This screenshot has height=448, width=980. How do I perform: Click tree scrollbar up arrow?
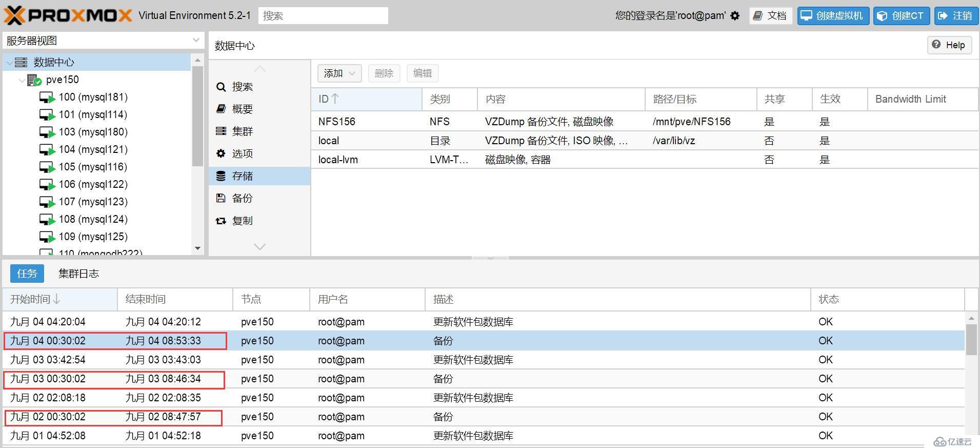point(198,61)
